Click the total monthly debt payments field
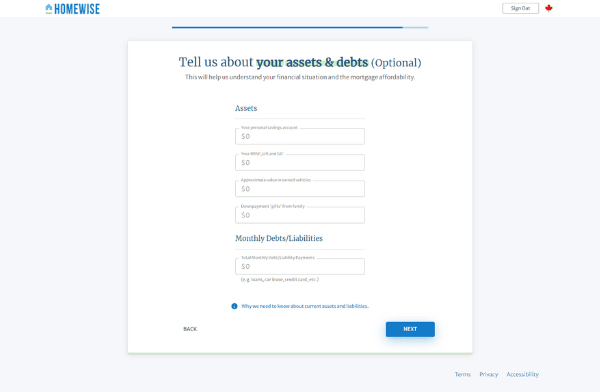This screenshot has width=600, height=392. (300, 266)
